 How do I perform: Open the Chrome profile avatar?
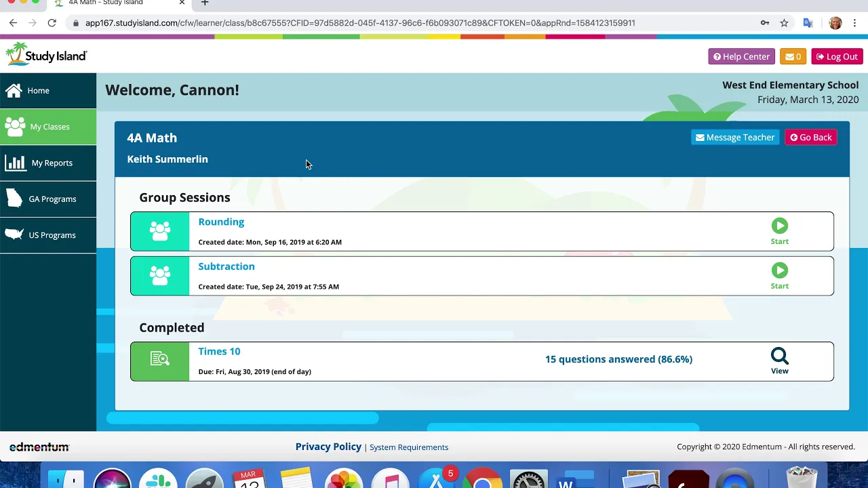(x=835, y=23)
